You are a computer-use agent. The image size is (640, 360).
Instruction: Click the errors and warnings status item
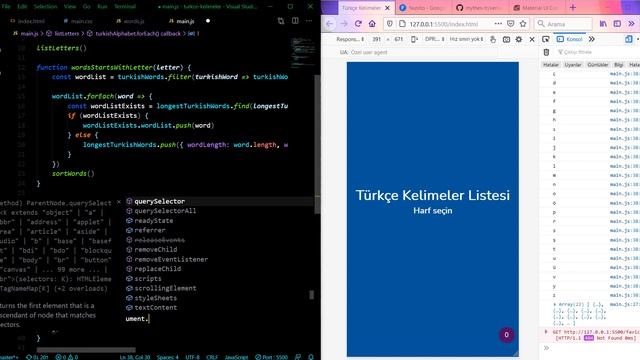(67, 357)
